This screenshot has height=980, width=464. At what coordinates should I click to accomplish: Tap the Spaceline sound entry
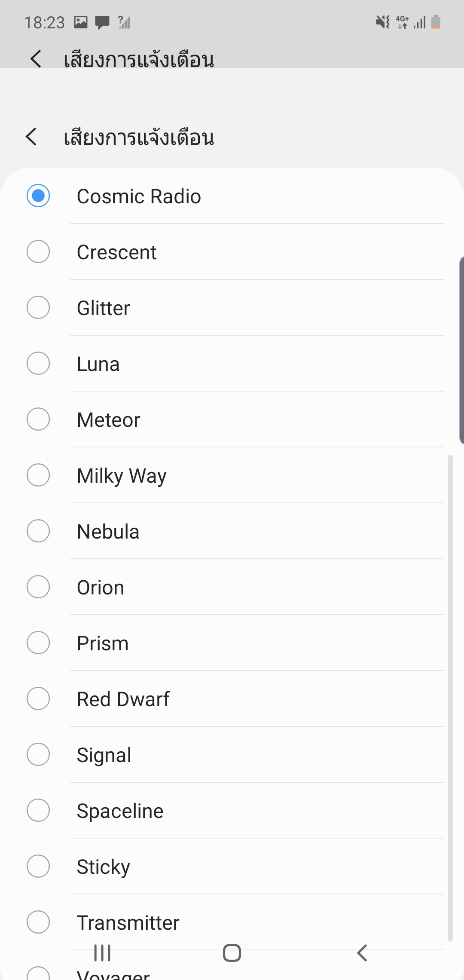coord(120,811)
